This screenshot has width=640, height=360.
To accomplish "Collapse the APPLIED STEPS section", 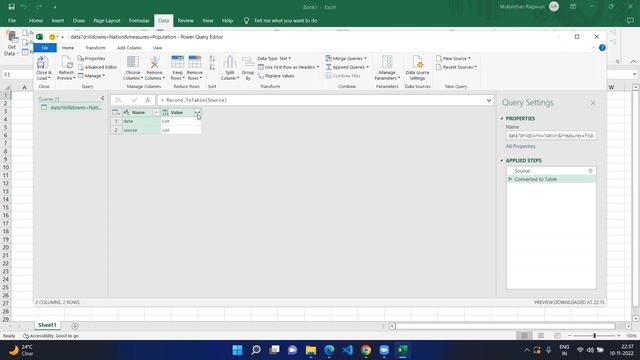I will click(x=502, y=160).
